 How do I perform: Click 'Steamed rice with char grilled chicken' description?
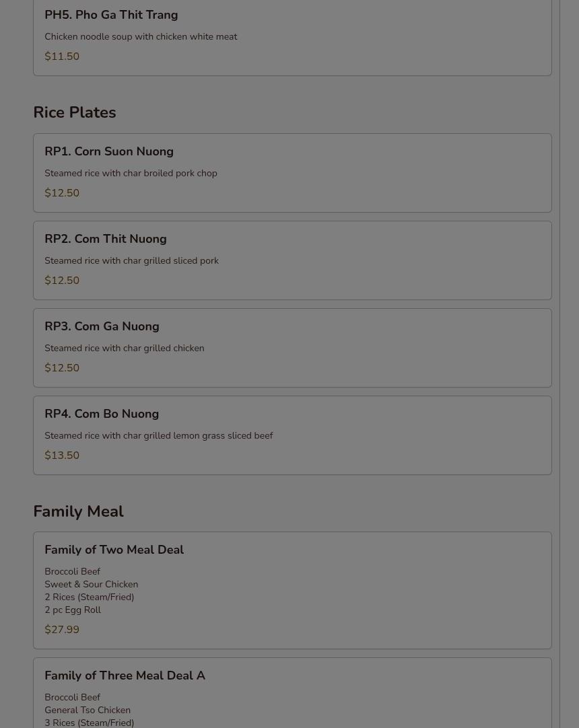coord(125,349)
